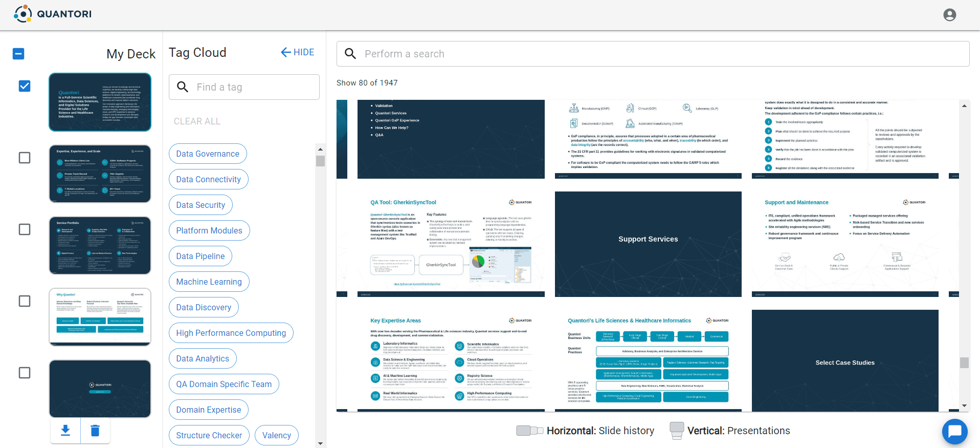The width and height of the screenshot is (980, 448).
Task: Download the selected deck slides
Action: (65, 431)
